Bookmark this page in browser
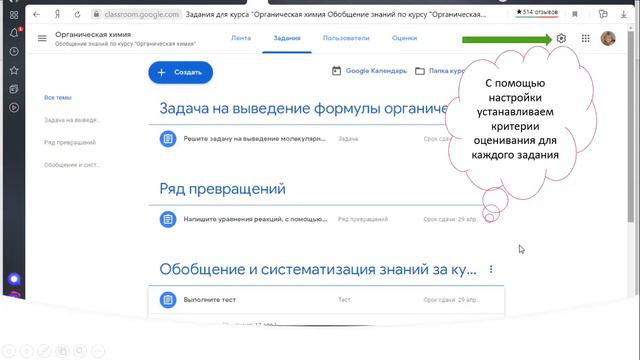 (x=575, y=14)
